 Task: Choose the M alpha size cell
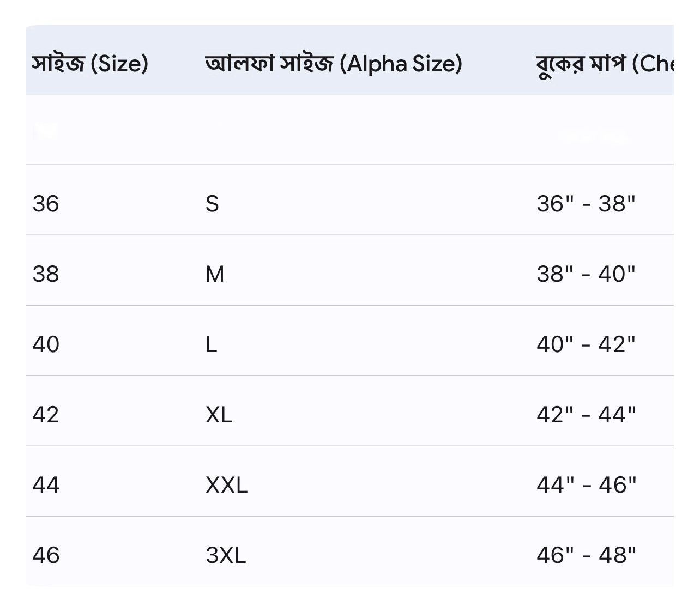click(215, 274)
